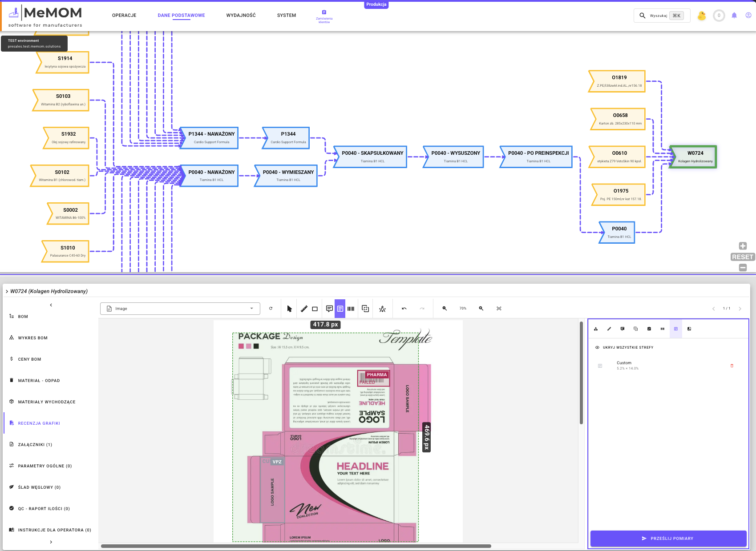Image resolution: width=756 pixels, height=551 pixels.
Task: Click the MeMOM logo
Action: point(45,16)
